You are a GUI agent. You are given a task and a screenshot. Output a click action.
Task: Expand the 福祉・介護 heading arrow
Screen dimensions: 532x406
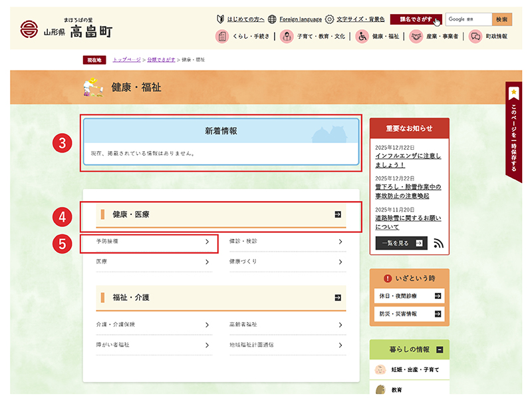(338, 298)
